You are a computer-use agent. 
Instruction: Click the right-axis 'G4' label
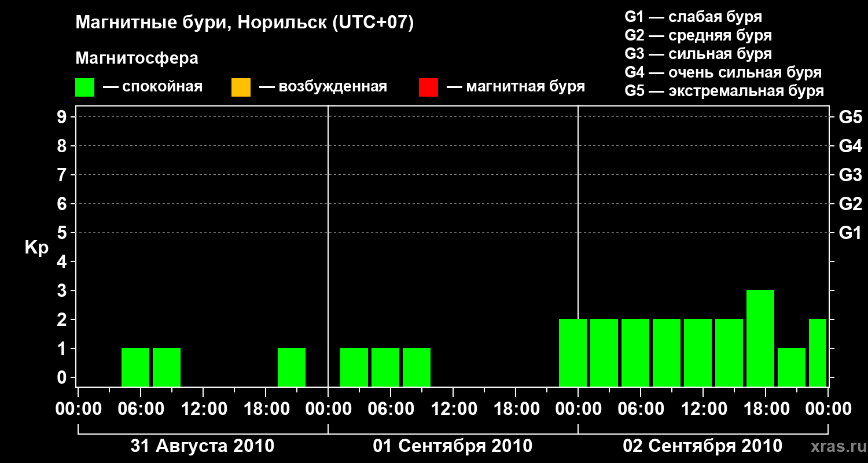point(850,146)
